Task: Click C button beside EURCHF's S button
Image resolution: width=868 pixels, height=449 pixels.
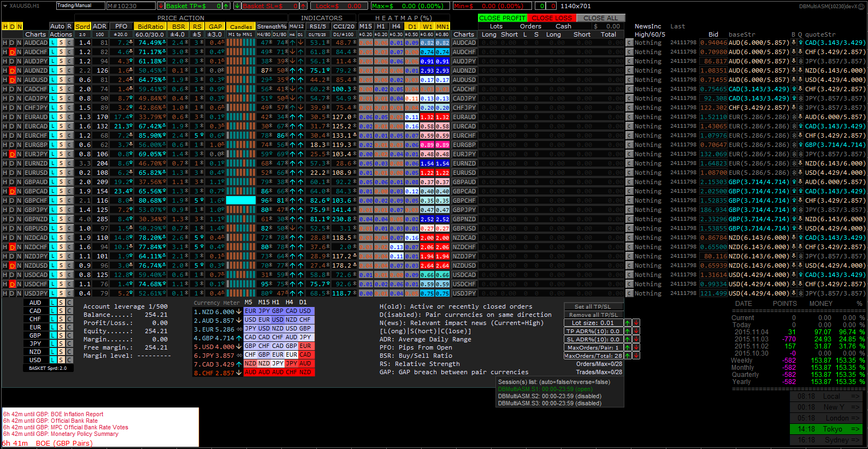Action: coord(69,135)
